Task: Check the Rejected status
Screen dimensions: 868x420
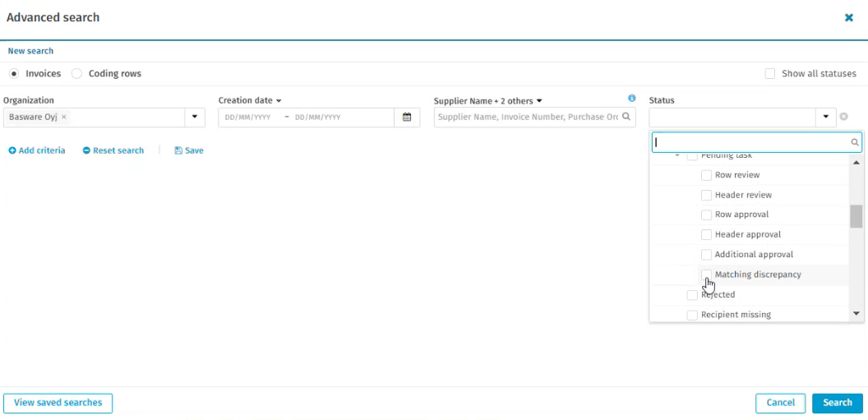Action: pyautogui.click(x=692, y=295)
